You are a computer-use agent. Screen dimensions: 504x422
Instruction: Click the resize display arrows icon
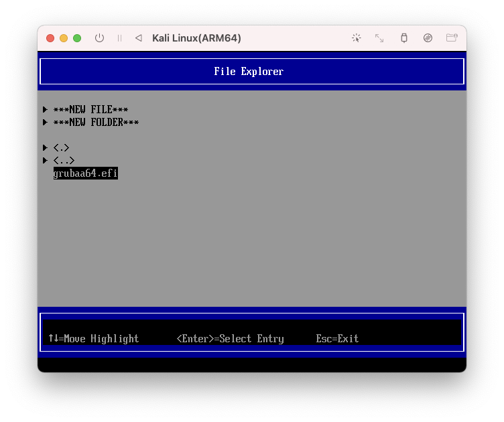pos(379,38)
